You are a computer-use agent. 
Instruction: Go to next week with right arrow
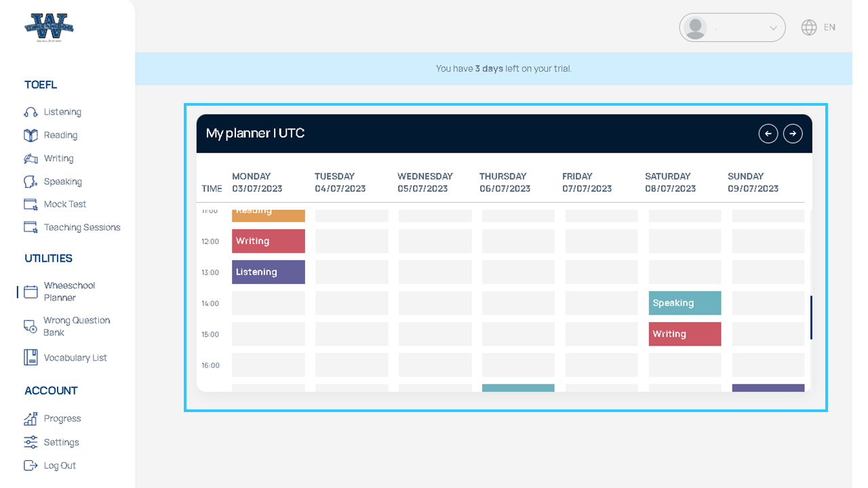point(793,134)
